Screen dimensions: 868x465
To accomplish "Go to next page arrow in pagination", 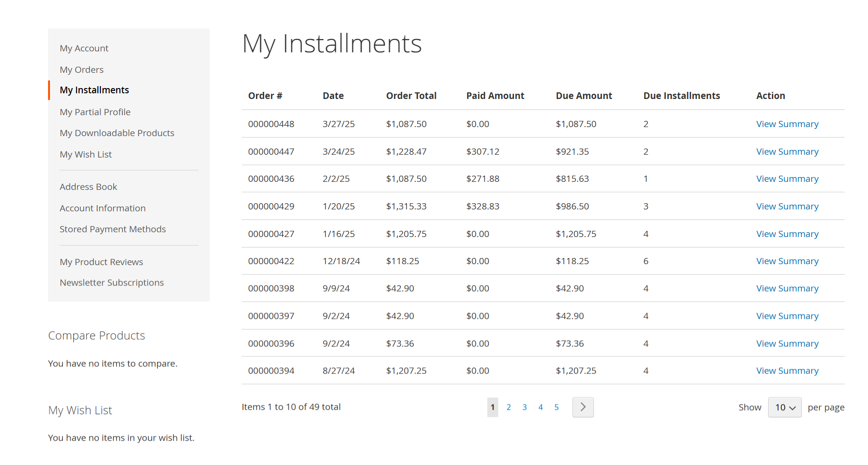I will (x=582, y=407).
